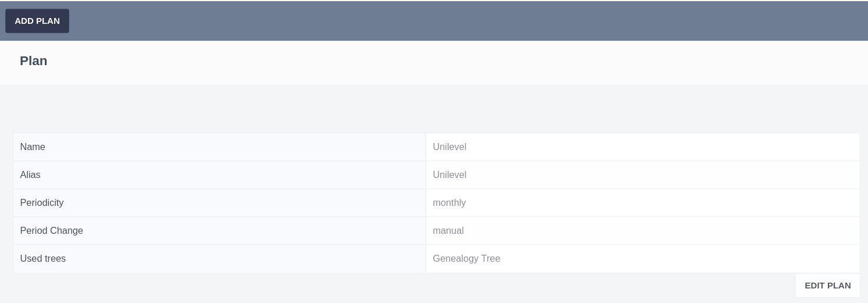
Task: Click the Unilevel value in Alias row
Action: click(x=449, y=175)
